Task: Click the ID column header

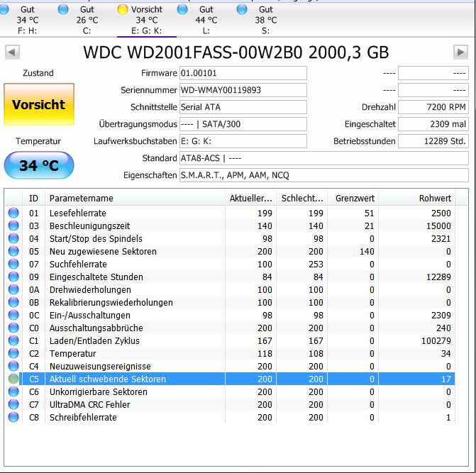Action: 34,198
